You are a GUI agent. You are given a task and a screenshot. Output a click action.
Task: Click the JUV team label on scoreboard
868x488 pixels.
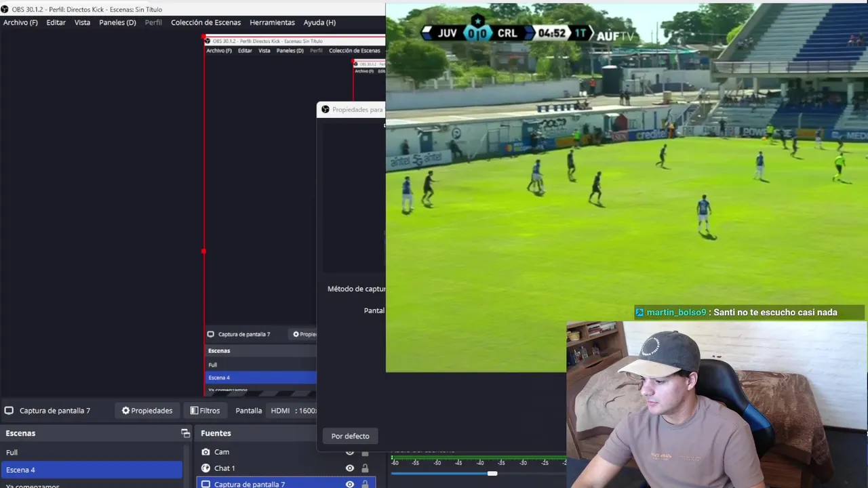(x=447, y=33)
